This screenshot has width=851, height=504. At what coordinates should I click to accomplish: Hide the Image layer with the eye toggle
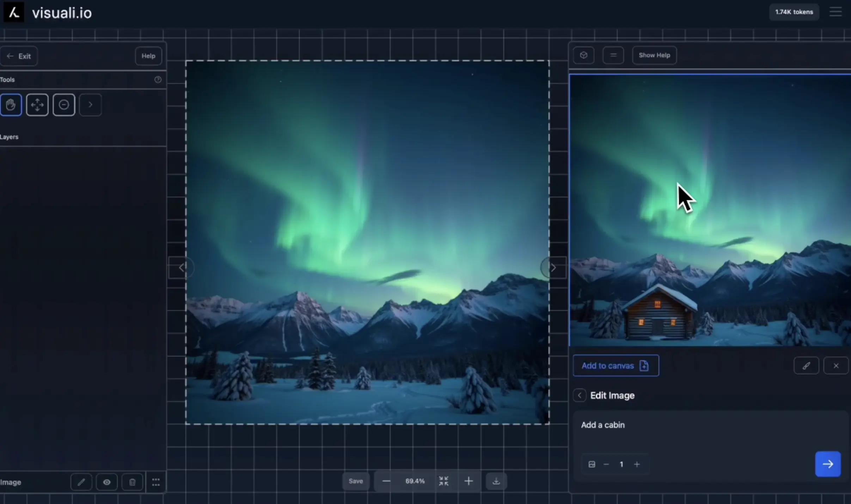(x=106, y=482)
